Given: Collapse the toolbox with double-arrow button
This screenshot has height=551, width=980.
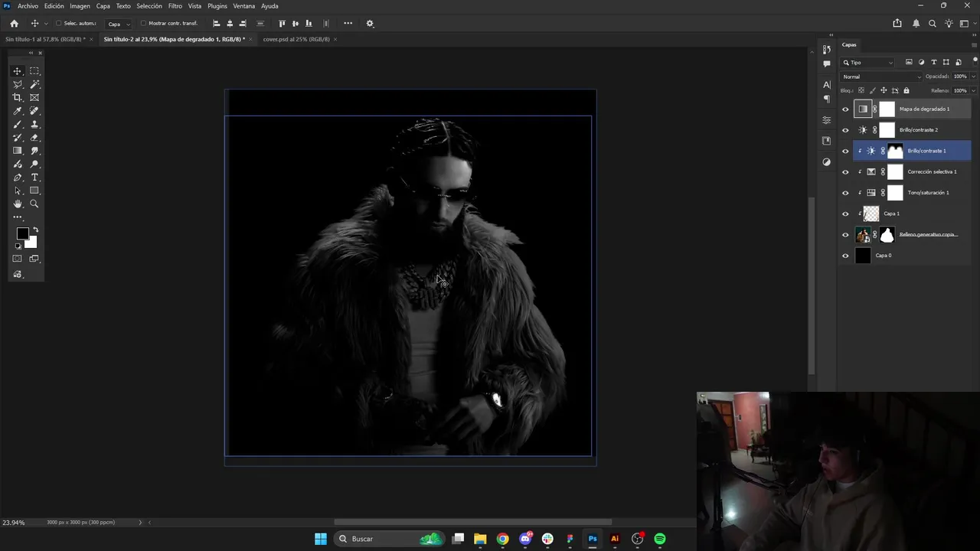Looking at the screenshot, I should coord(31,53).
